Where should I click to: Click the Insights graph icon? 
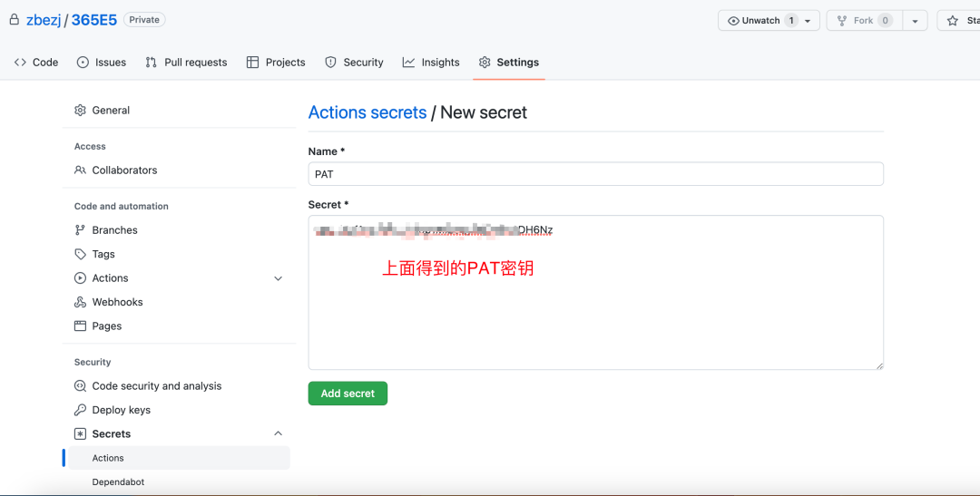point(408,63)
